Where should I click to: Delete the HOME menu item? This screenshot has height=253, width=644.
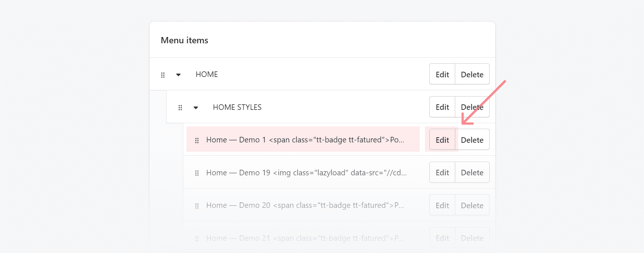[472, 74]
